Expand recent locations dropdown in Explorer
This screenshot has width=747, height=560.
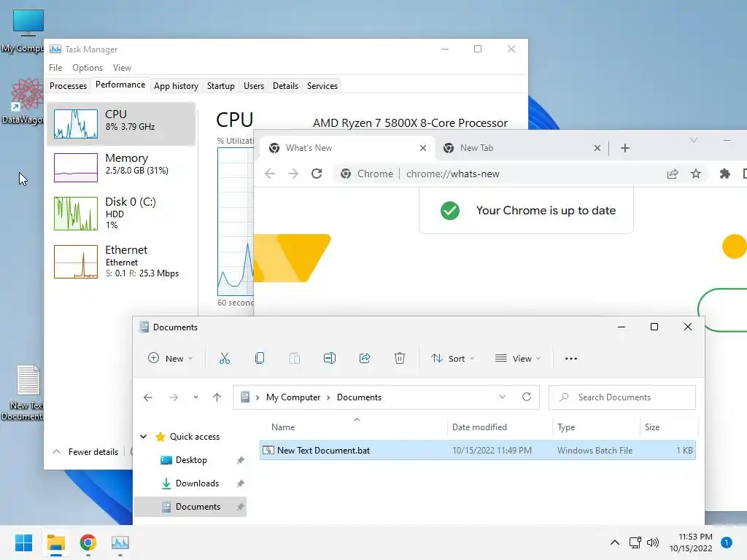tap(196, 397)
